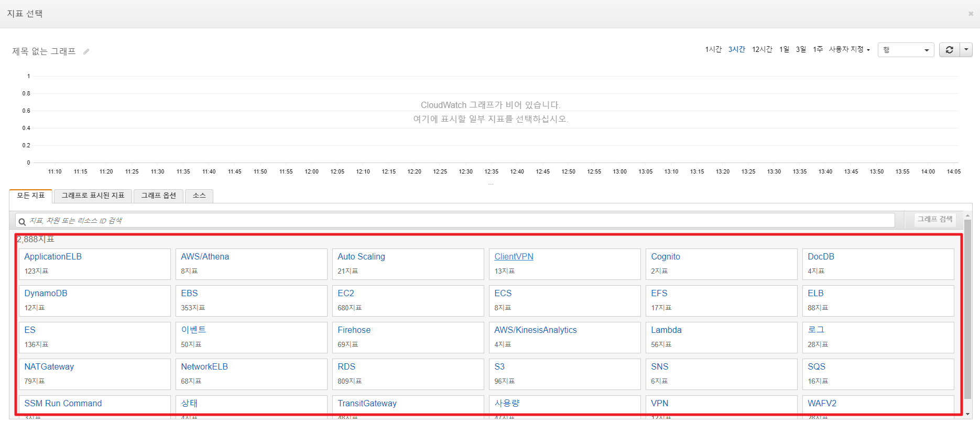Click the scrollbar up arrow
980x422 pixels.
(967, 215)
